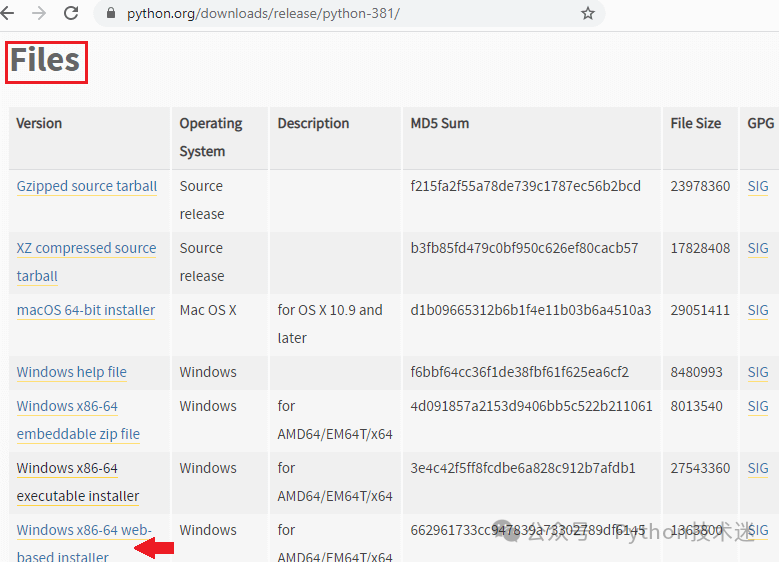
Task: Click Windows OS cell in web-based installer row
Action: [208, 530]
